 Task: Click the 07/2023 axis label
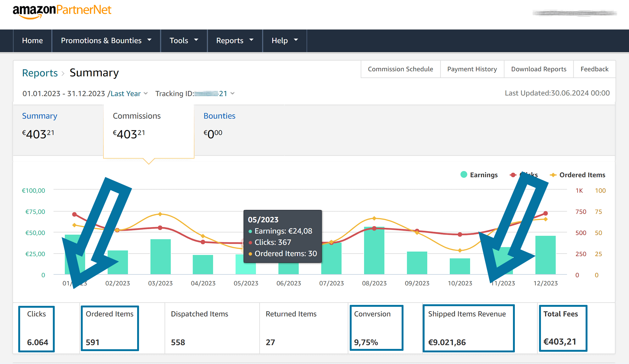click(331, 283)
